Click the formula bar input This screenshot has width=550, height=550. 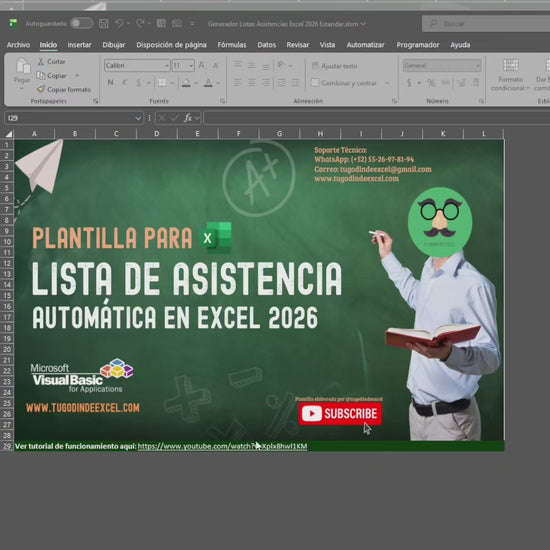point(377,118)
